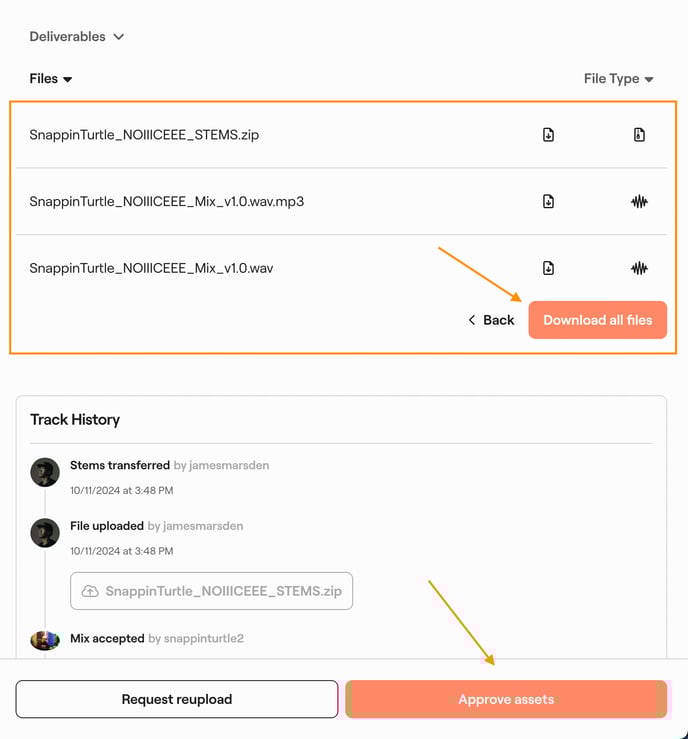Click download icon for Mix_v1.0.wav row
Viewport: 688px width, 739px height.
click(548, 268)
